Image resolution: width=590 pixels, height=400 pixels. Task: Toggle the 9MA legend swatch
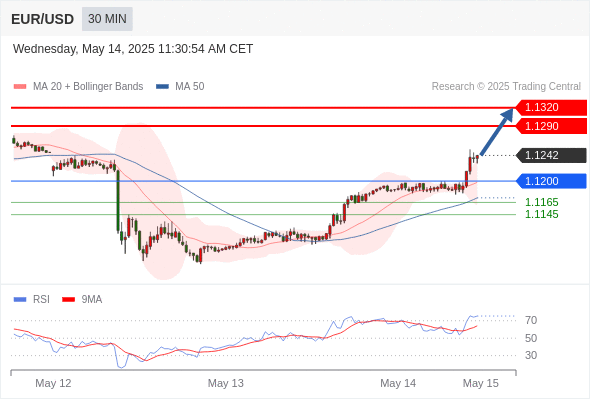click(x=68, y=300)
